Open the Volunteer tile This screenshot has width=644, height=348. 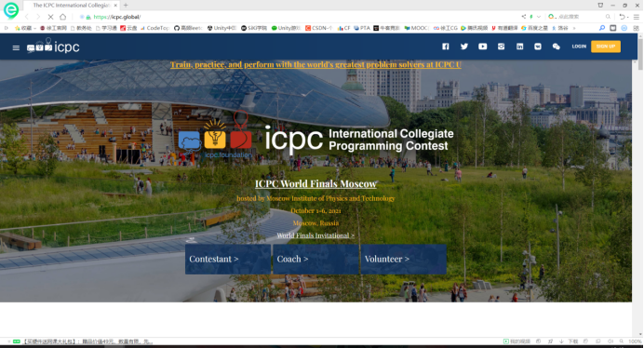click(404, 260)
